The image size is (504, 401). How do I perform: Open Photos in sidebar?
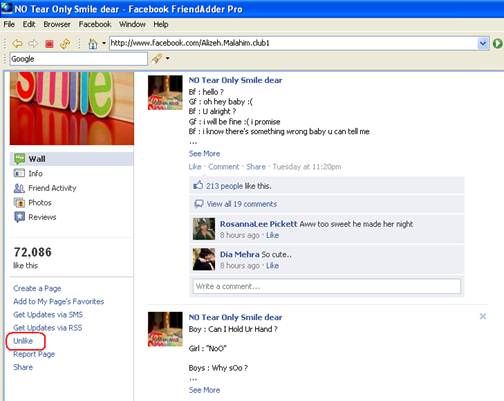(40, 203)
